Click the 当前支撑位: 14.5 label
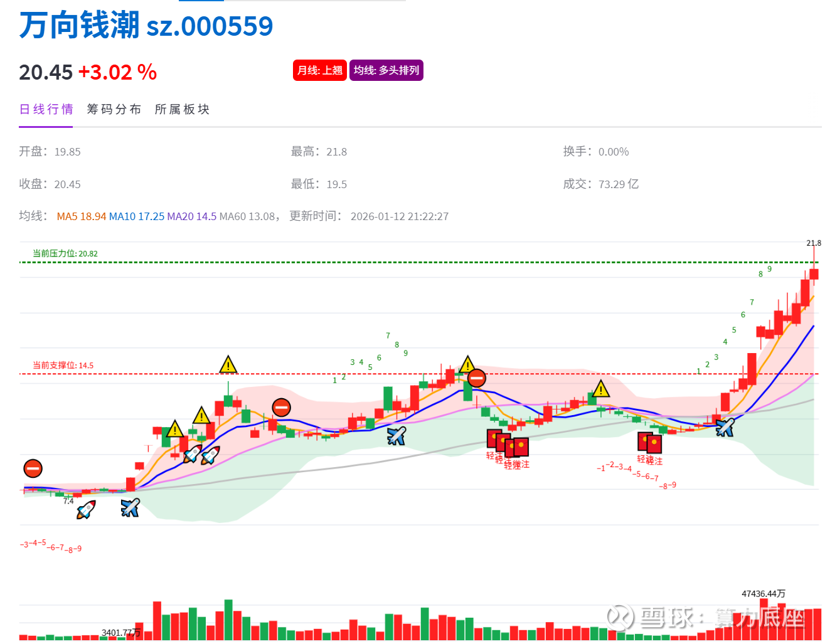Viewport: 830px width, 644px height. tap(63, 365)
